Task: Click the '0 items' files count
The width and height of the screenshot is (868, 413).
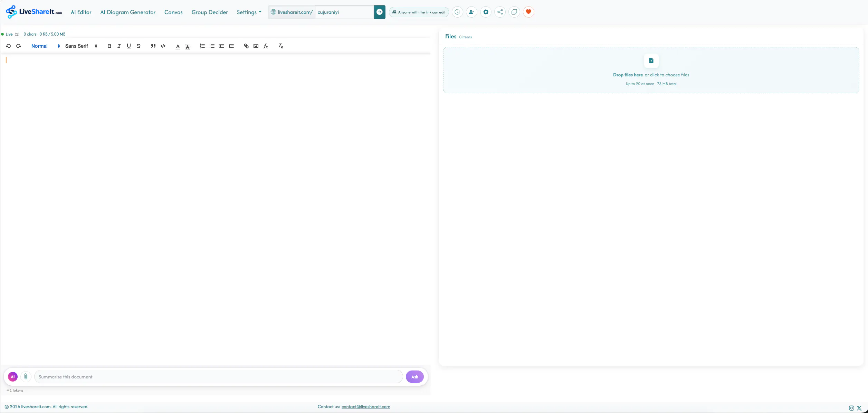Action: [465, 37]
